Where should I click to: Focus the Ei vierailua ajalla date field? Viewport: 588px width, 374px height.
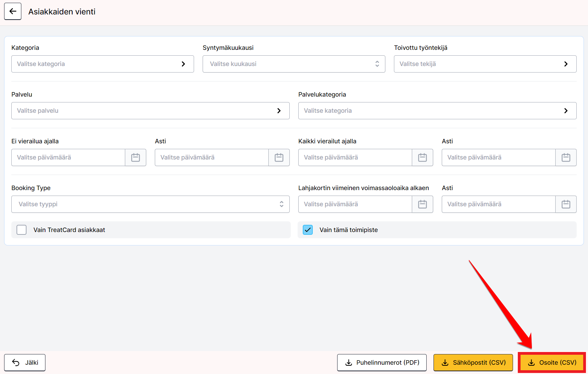tap(68, 157)
